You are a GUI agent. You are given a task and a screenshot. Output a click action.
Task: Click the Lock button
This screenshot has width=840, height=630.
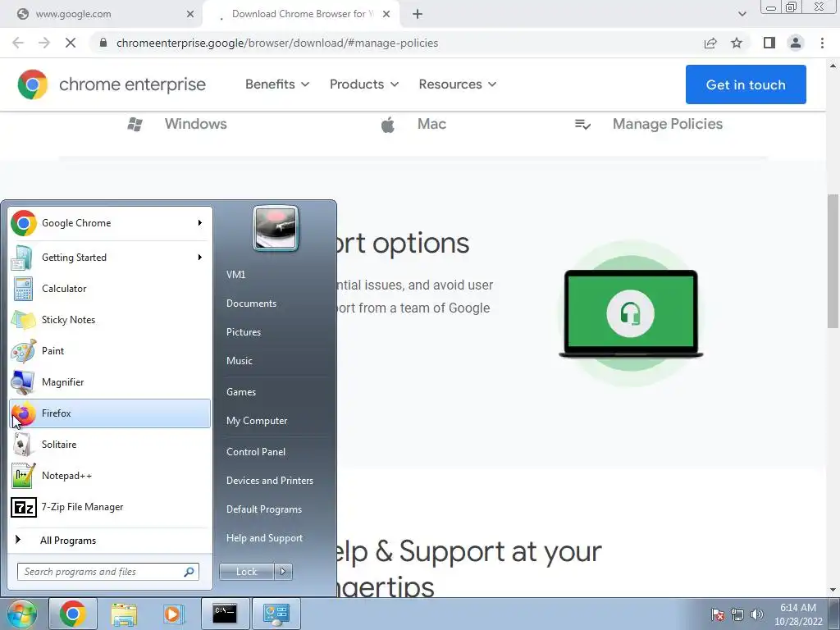pos(246,572)
